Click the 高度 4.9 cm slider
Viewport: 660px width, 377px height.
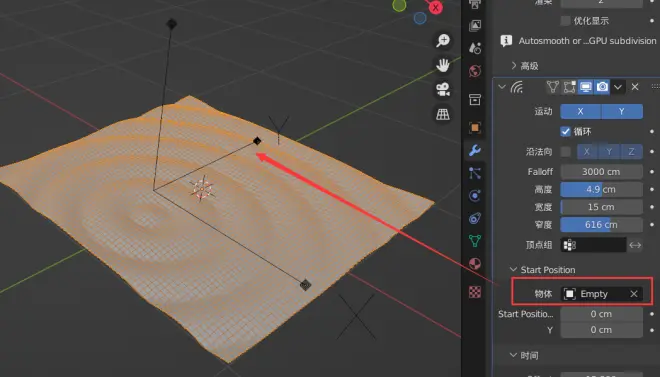pyautogui.click(x=601, y=189)
